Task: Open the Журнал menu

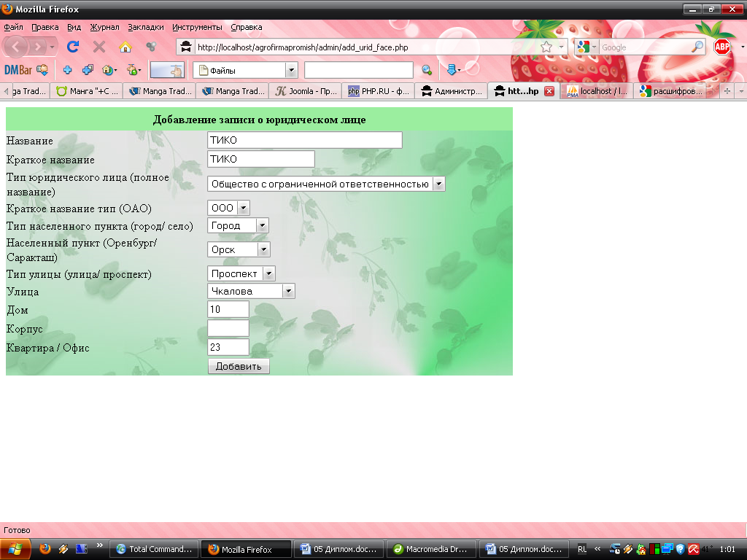Action: click(x=104, y=27)
